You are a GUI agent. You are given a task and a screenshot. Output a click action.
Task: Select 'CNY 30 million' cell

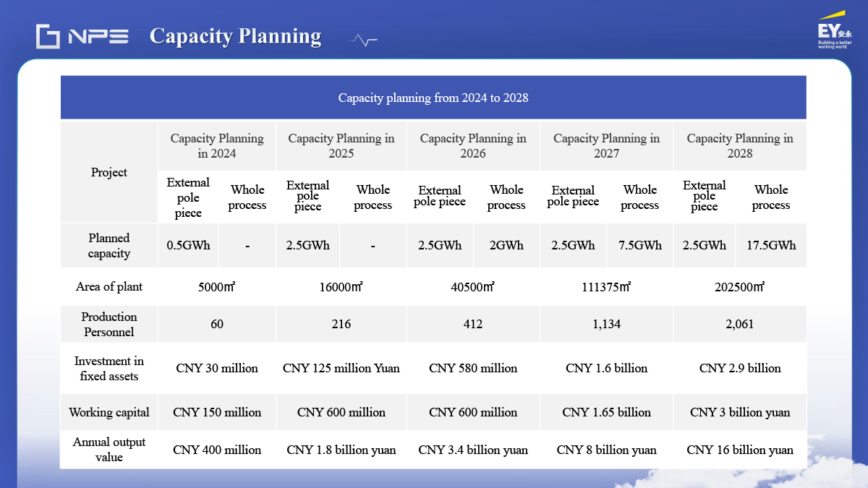[217, 369]
